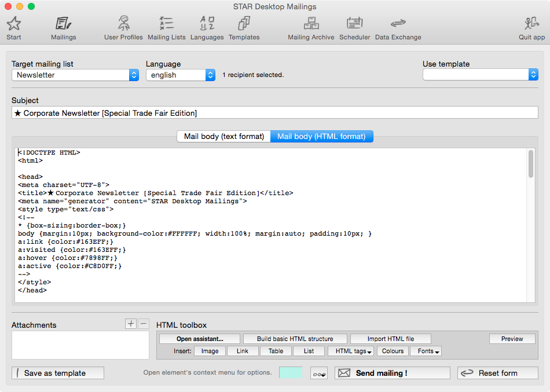Click the Open assistant... button
Viewport: 550px width, 392px height.
click(x=200, y=339)
